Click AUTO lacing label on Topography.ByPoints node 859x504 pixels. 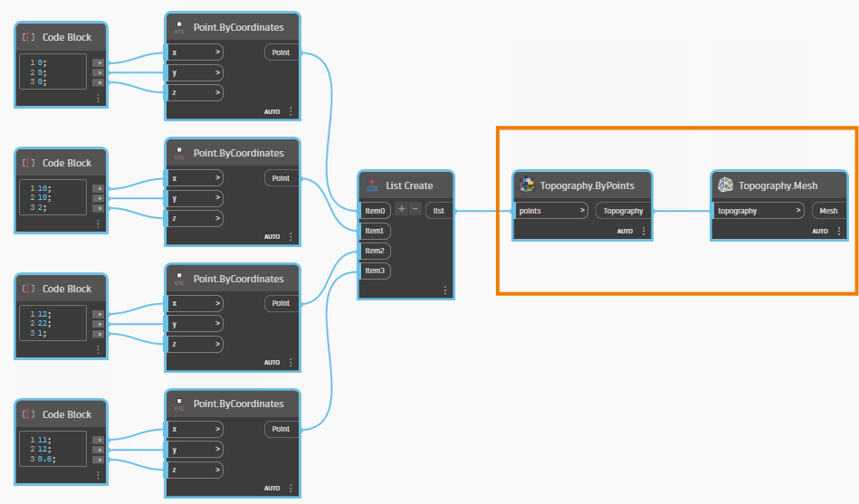click(625, 232)
